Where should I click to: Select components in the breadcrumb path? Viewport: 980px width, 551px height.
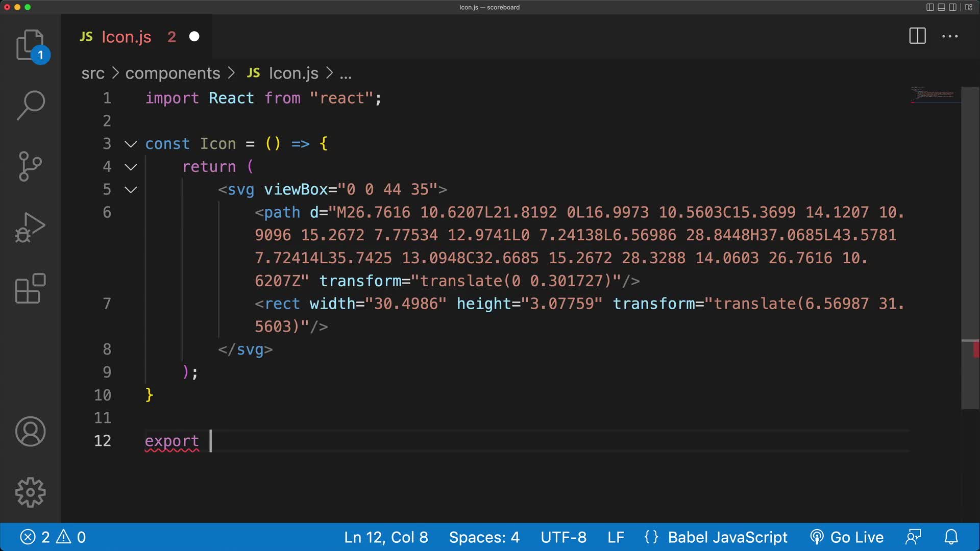(x=173, y=73)
